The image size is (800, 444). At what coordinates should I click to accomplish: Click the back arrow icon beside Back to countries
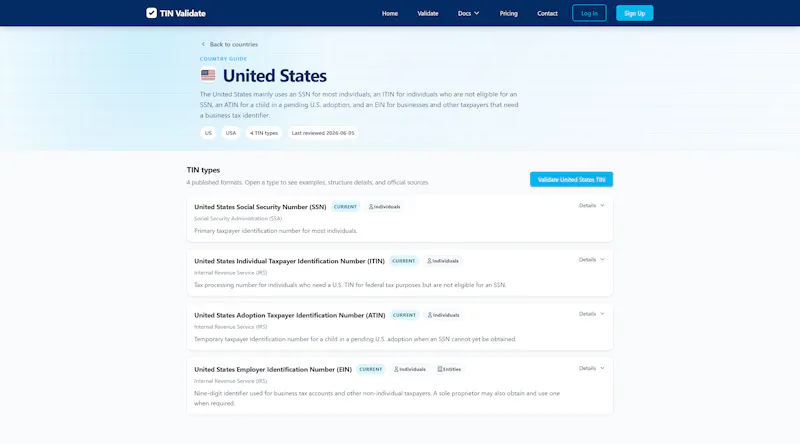[x=203, y=44]
